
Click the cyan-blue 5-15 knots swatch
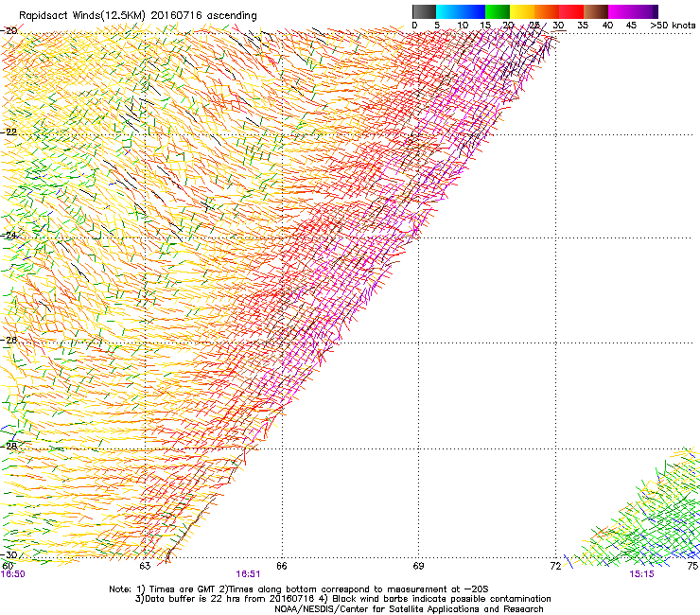[x=461, y=11]
